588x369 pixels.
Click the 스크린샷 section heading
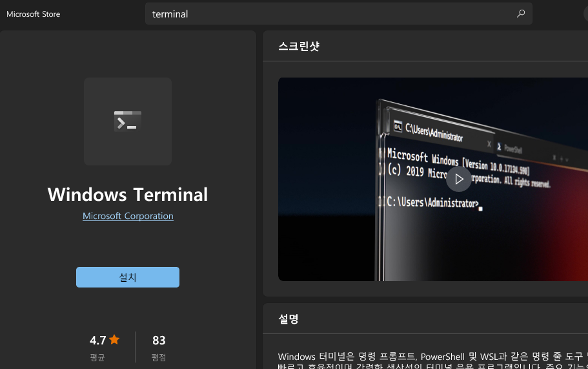(298, 46)
